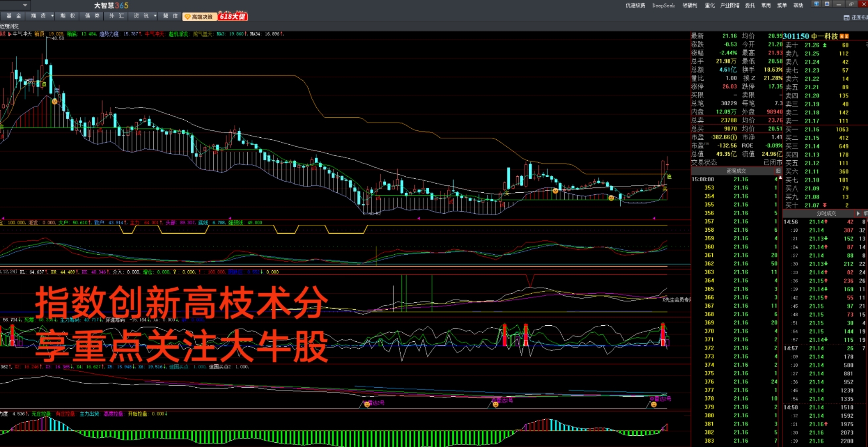Click the blue T icon in title bar
The height and width of the screenshot is (447, 868).
(x=816, y=4)
